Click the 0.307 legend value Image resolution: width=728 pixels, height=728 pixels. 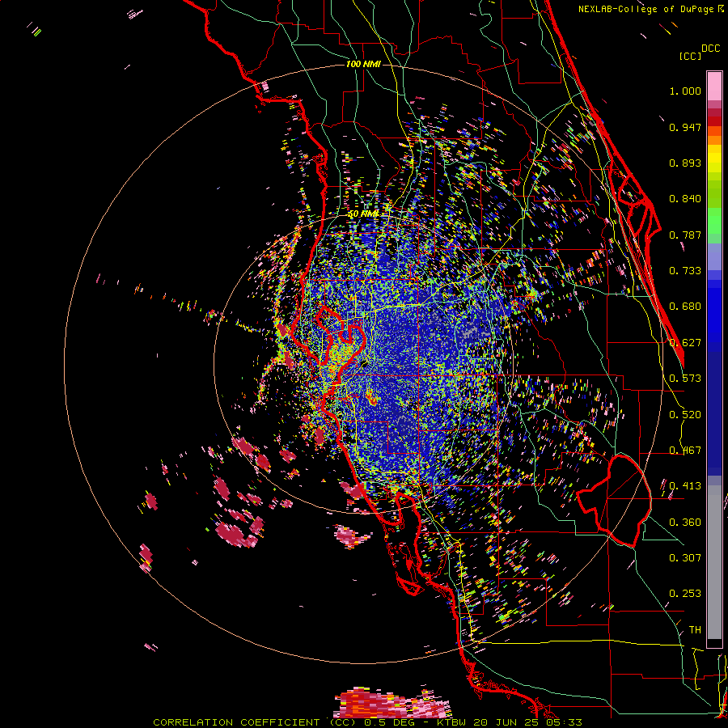tap(685, 558)
